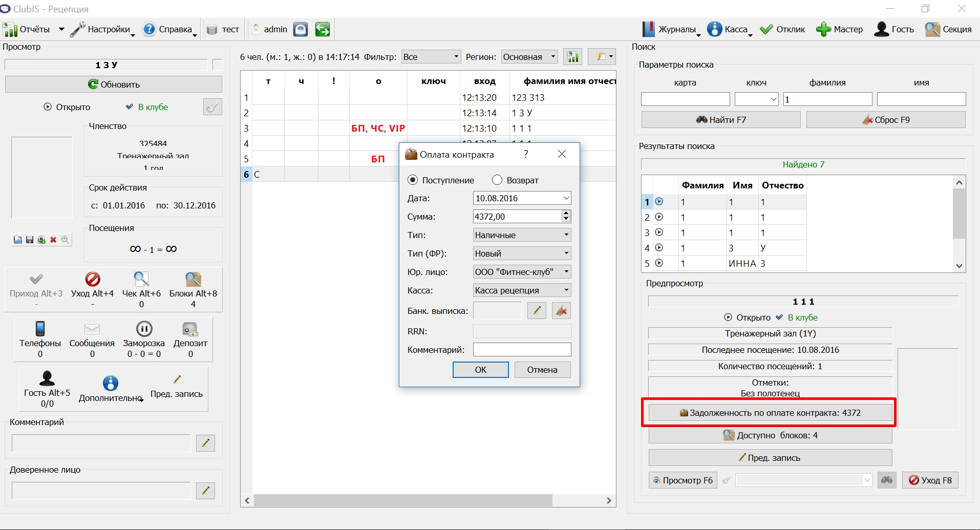The image size is (980, 530).
Task: Click the тест database icon
Action: (212, 30)
